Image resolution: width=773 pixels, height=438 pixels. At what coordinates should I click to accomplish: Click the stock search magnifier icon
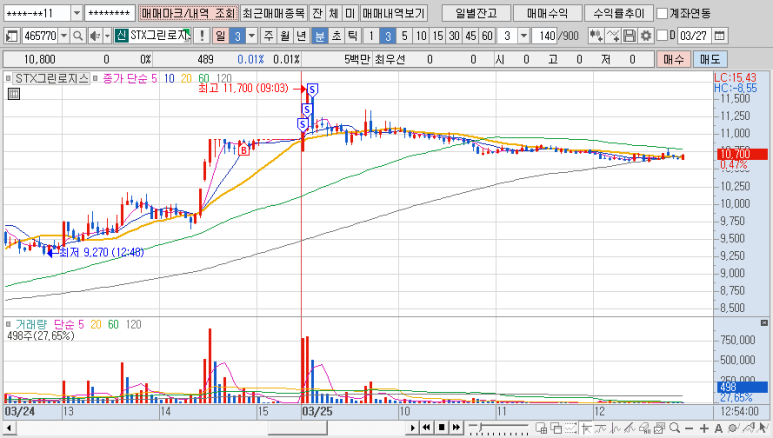(78, 36)
